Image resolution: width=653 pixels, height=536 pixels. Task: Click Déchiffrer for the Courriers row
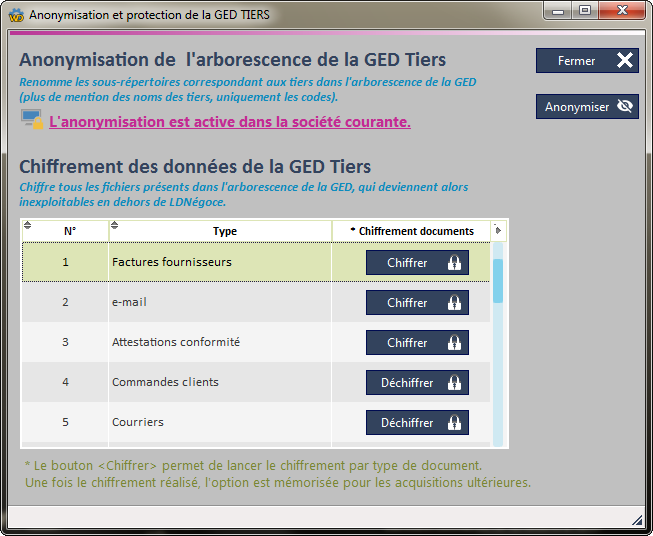416,423
